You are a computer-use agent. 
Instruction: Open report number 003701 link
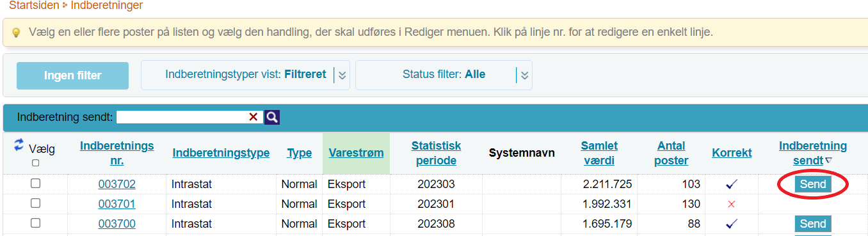[117, 204]
